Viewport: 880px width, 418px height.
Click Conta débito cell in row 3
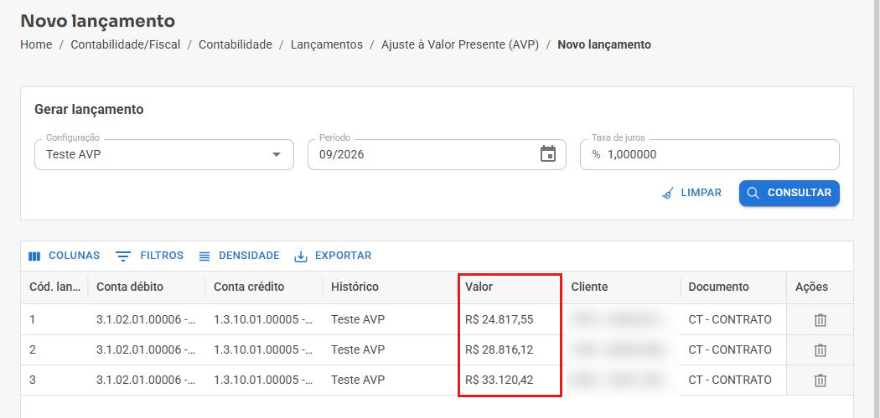click(x=146, y=380)
